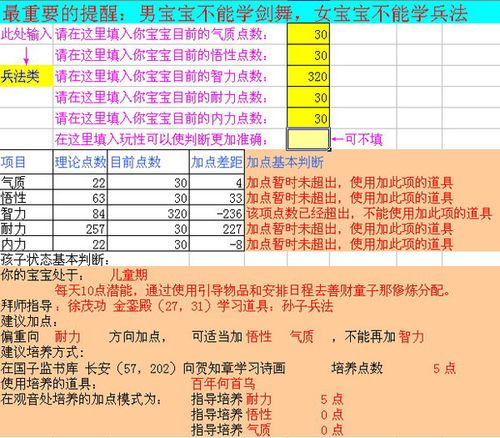Click the 耐力 theoretical value 257
The image size is (500, 438).
click(80, 229)
